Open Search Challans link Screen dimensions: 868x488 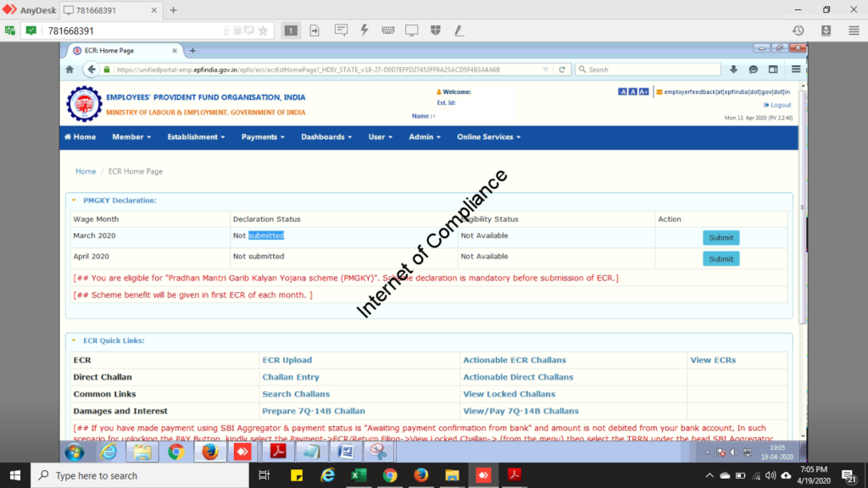[296, 394]
